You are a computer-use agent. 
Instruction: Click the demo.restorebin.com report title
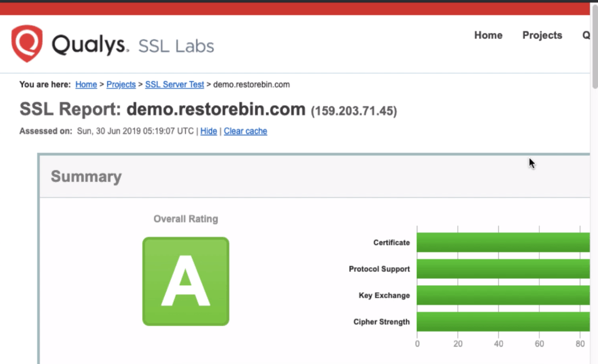(x=216, y=110)
